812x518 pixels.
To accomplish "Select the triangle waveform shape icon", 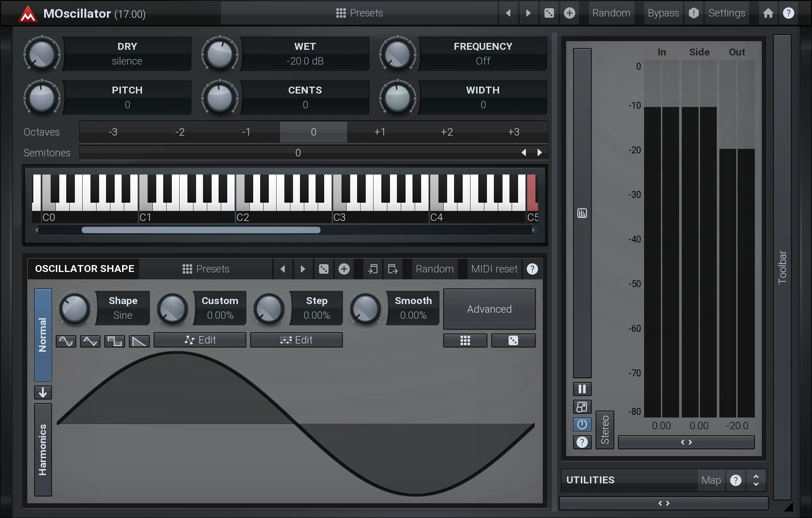I will point(90,341).
